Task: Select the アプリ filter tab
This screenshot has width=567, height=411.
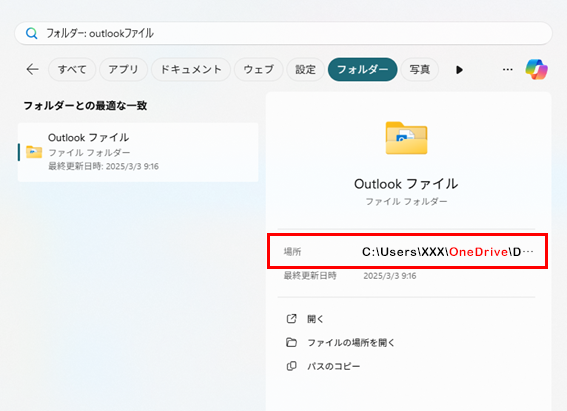Action: coord(123,69)
